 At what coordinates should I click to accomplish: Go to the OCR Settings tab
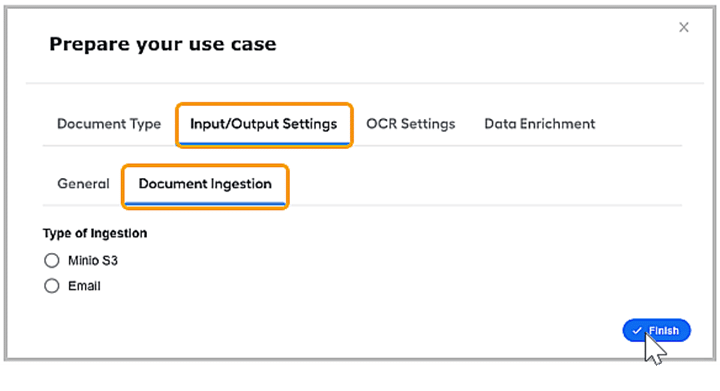pos(411,124)
